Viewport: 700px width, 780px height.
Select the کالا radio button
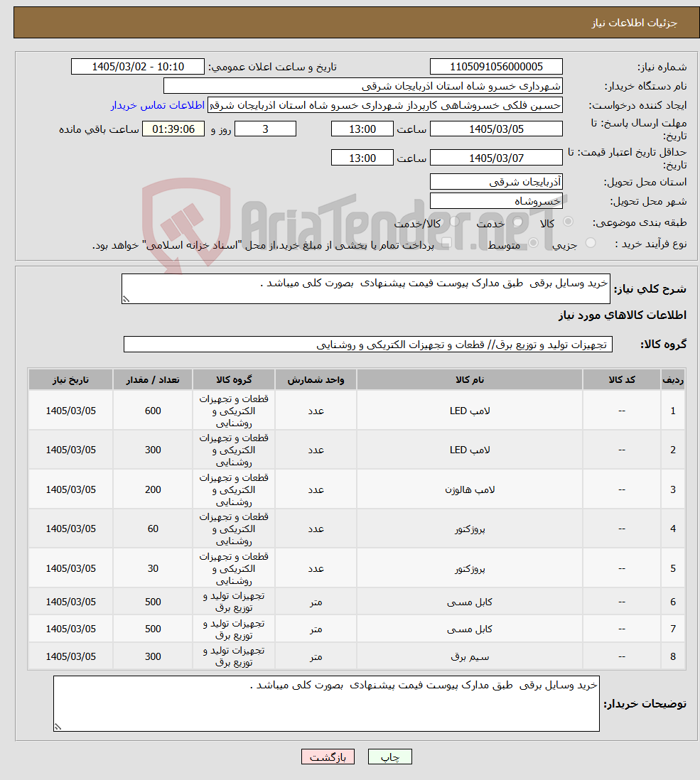coord(568,222)
